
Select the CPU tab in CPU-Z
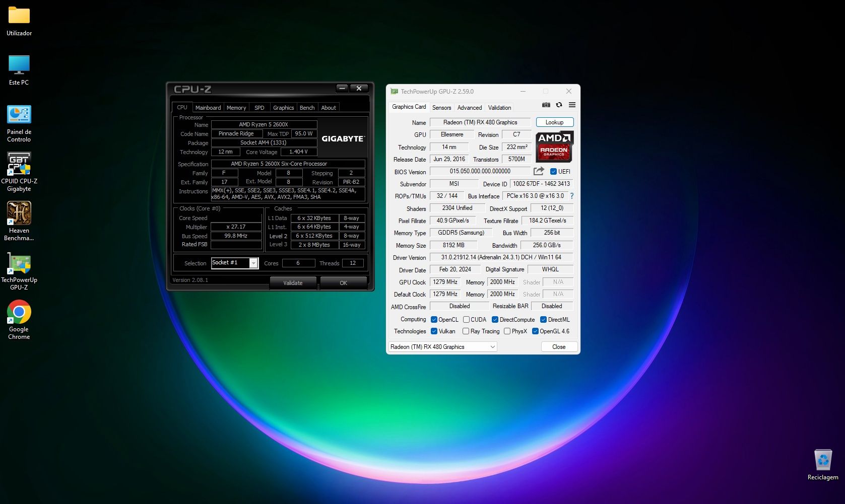[x=182, y=107]
